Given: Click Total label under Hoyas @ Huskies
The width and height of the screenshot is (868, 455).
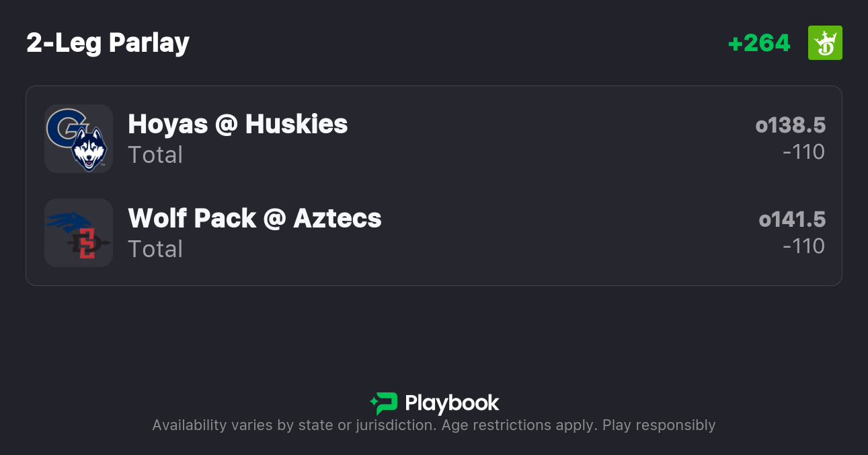Looking at the screenshot, I should pyautogui.click(x=155, y=155).
